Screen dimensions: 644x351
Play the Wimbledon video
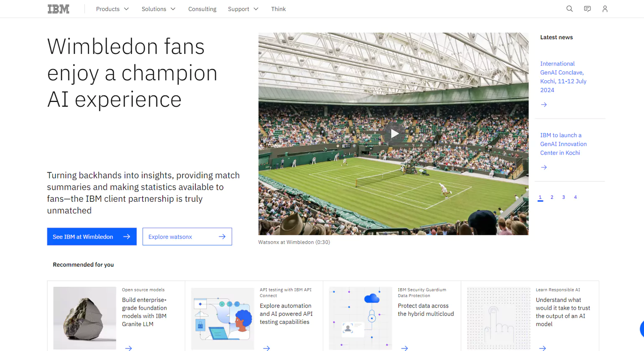[394, 134]
